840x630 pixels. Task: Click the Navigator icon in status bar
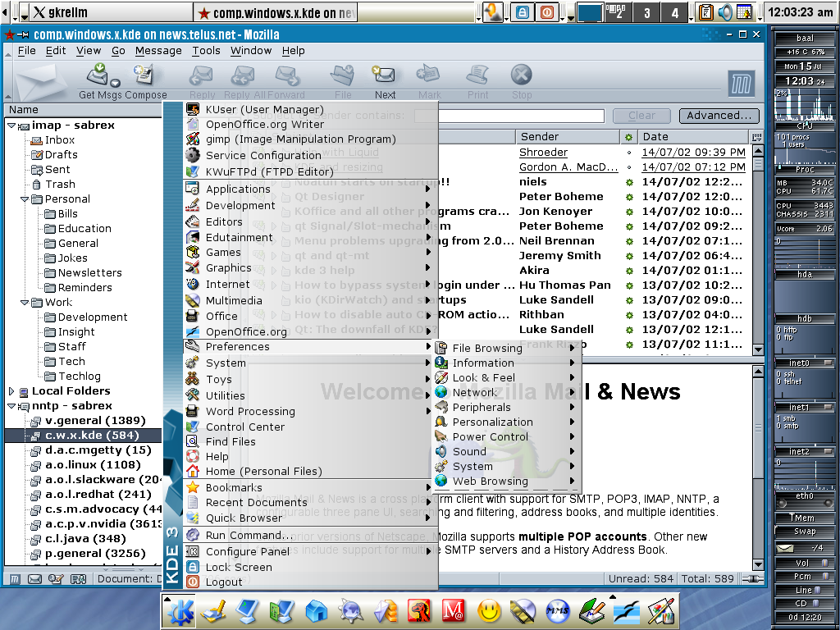click(x=15, y=579)
